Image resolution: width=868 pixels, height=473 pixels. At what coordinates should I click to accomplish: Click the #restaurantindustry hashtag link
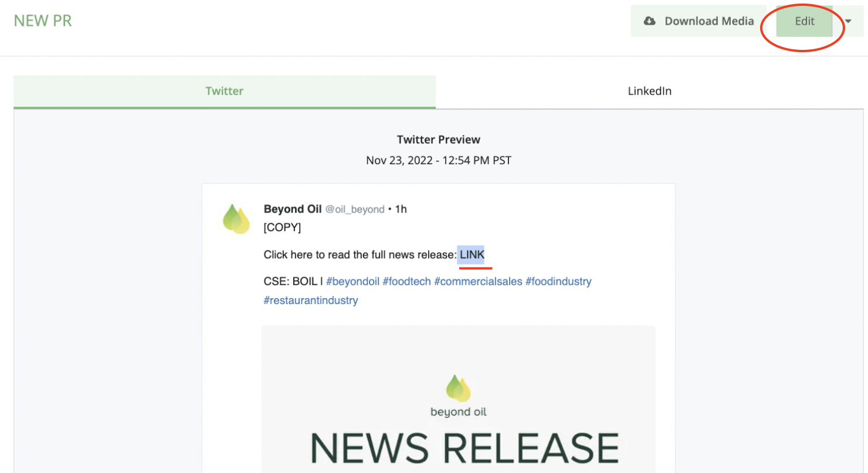[x=311, y=300]
